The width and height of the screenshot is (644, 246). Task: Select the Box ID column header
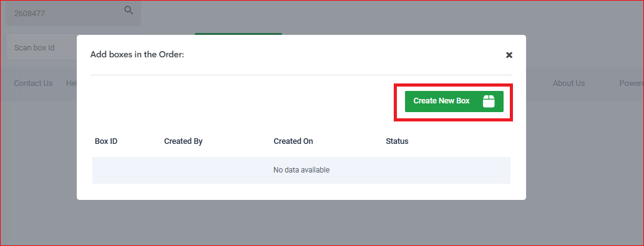pos(106,141)
